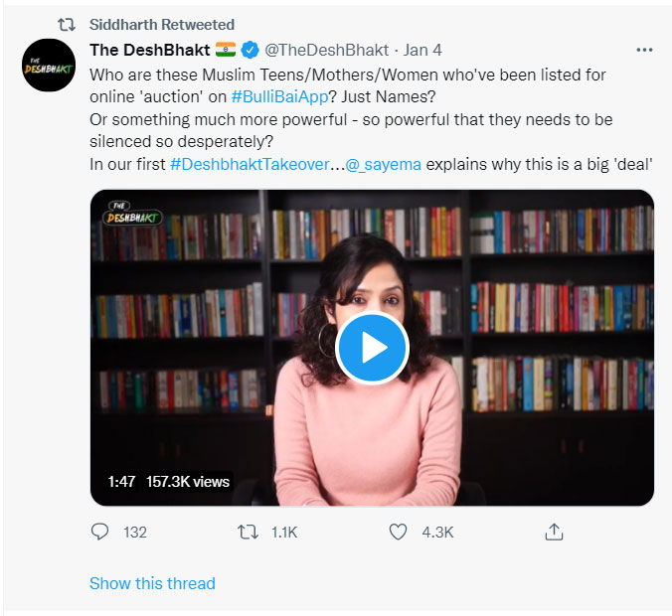This screenshot has width=672, height=616.
Task: Open the share tweet icon
Action: [554, 533]
